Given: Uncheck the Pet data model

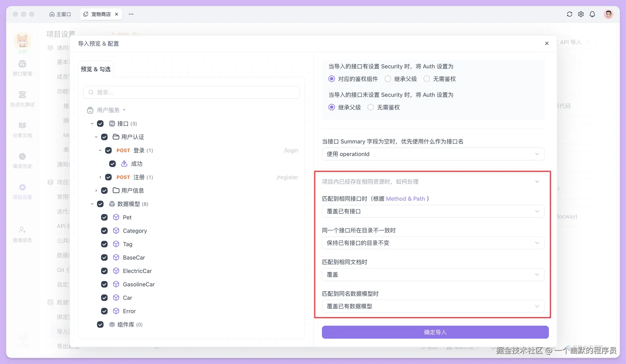Looking at the screenshot, I should 104,217.
